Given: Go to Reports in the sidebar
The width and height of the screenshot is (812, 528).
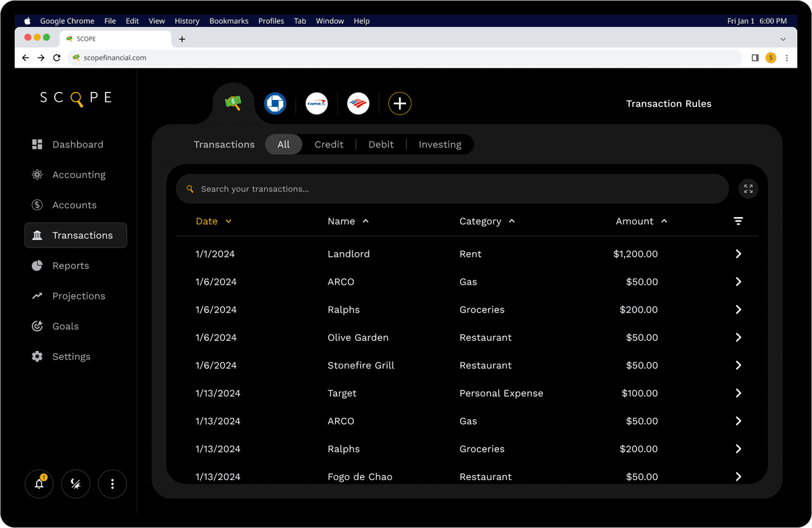Looking at the screenshot, I should (70, 266).
